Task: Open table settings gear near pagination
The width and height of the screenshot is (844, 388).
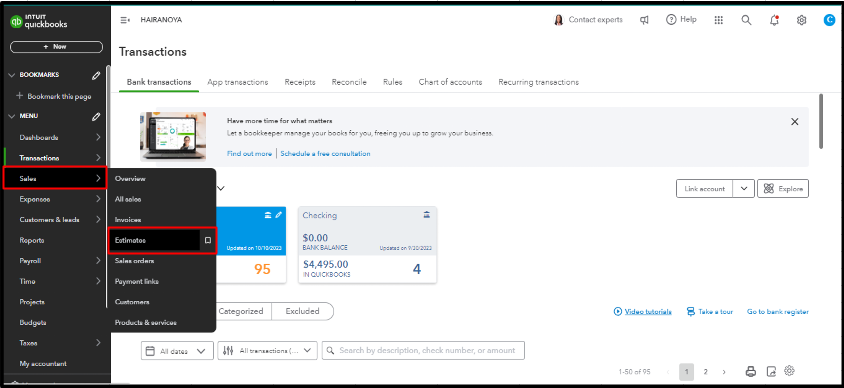Action: [790, 371]
